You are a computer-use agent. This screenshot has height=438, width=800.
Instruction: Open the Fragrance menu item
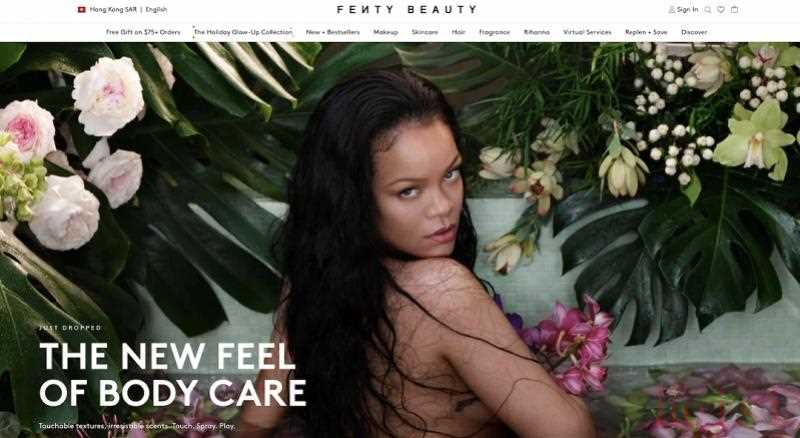tap(494, 32)
